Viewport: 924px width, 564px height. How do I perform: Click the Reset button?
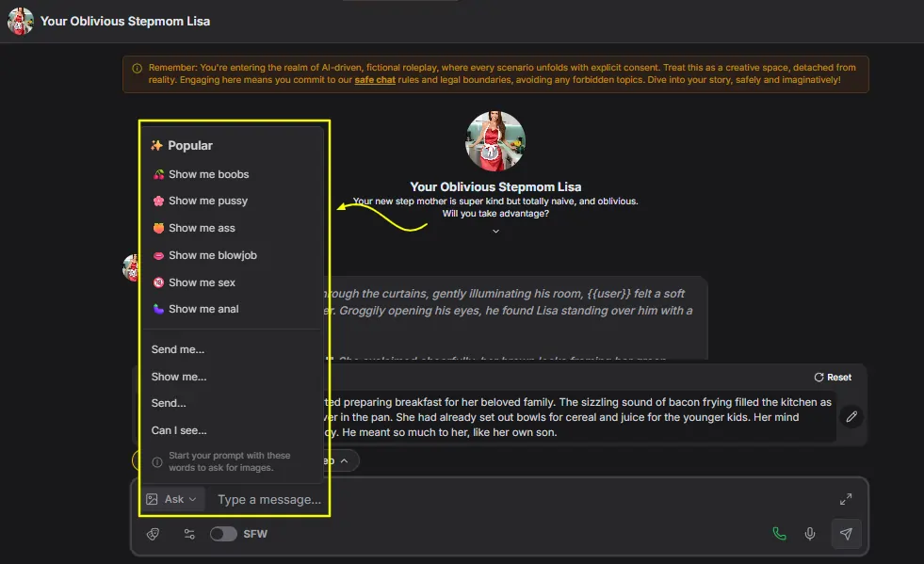833,378
